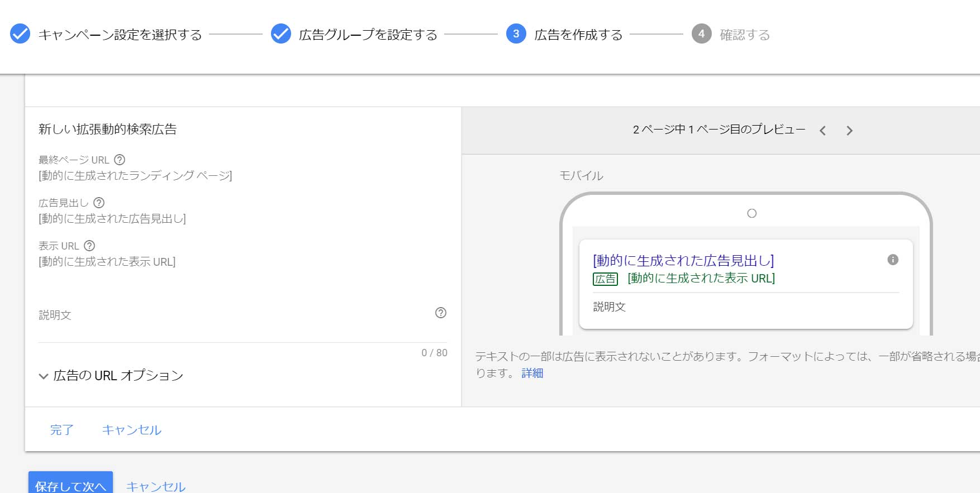Click キャンセル beside 保存して次へ

[156, 486]
